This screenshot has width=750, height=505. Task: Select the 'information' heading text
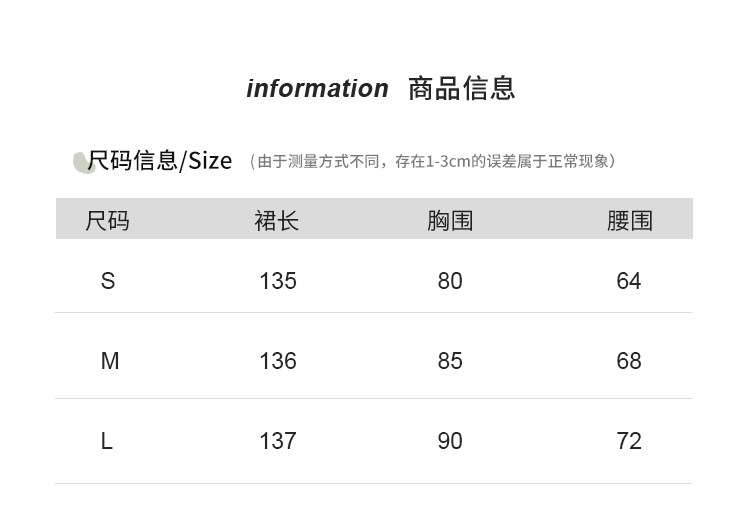click(317, 89)
